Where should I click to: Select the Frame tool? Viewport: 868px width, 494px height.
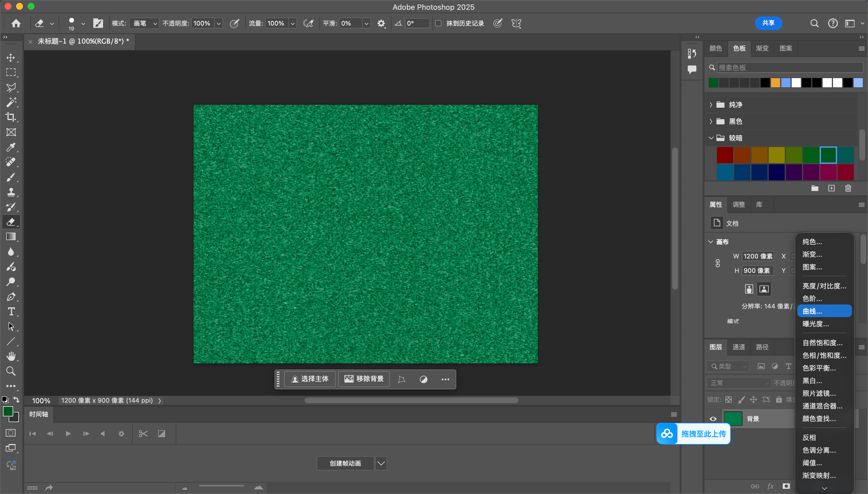point(11,132)
